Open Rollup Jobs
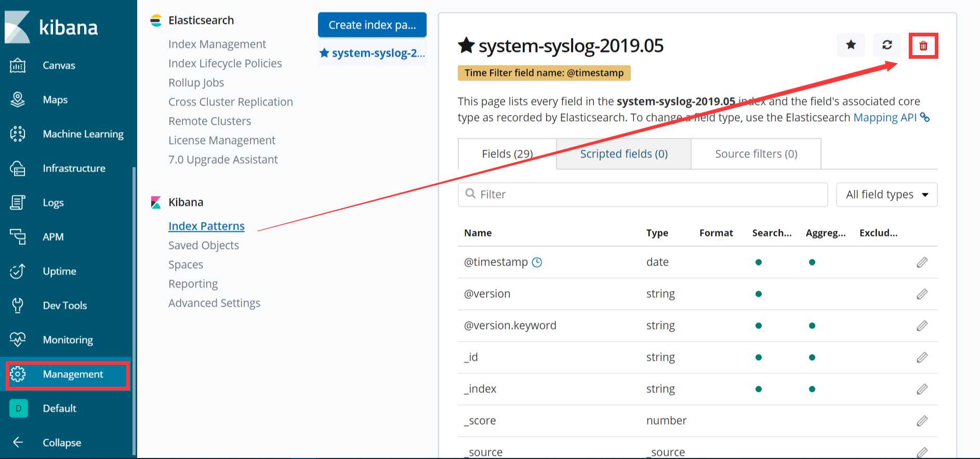Viewport: 980px width, 459px height. coord(196,83)
